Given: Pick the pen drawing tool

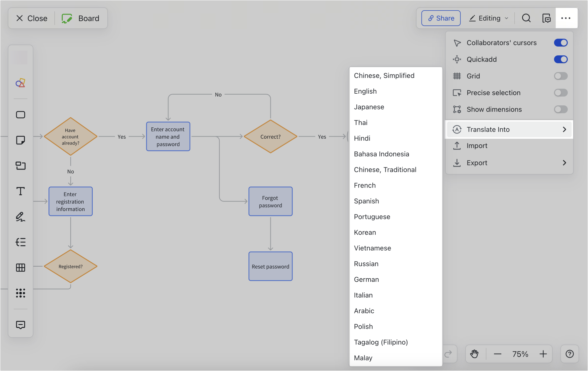Looking at the screenshot, I should click(20, 217).
